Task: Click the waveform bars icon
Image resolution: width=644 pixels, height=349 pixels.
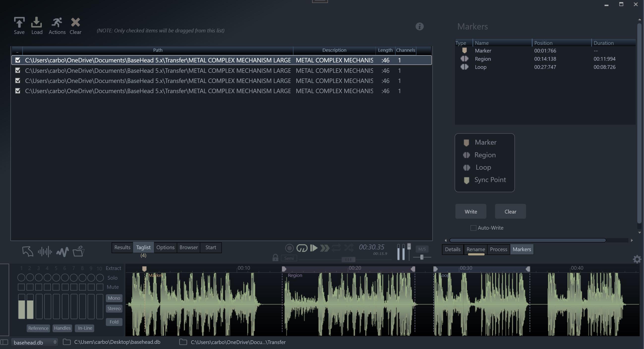Action: [45, 251]
